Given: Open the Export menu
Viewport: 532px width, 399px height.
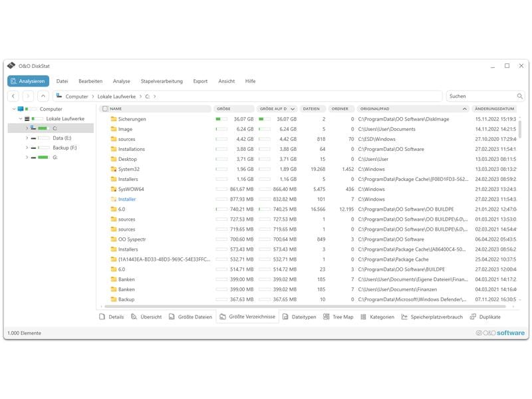Looking at the screenshot, I should [x=200, y=81].
